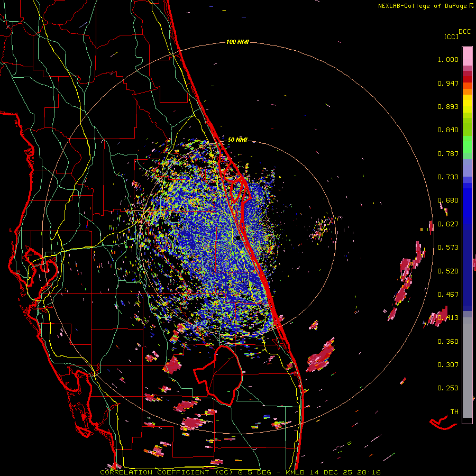Viewport: 476px width, 476px height.
Task: Click the 0.840 scale value
Action: [448, 130]
